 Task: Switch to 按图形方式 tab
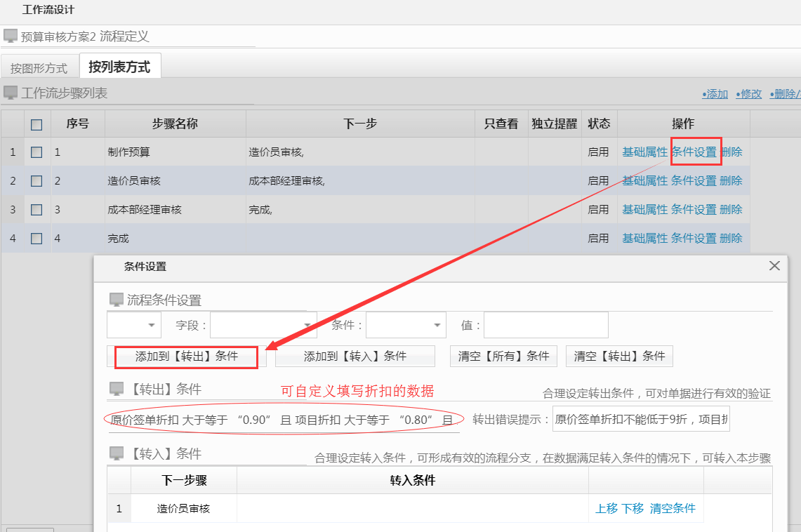(x=39, y=68)
